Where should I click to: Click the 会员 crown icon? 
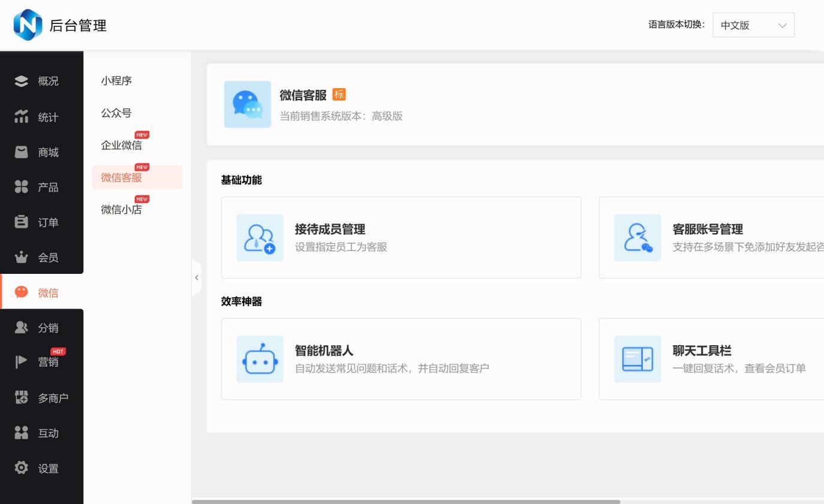(22, 258)
